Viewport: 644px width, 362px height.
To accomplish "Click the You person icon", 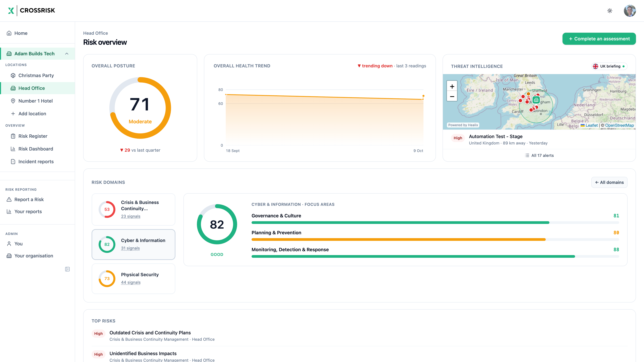I will pos(9,244).
